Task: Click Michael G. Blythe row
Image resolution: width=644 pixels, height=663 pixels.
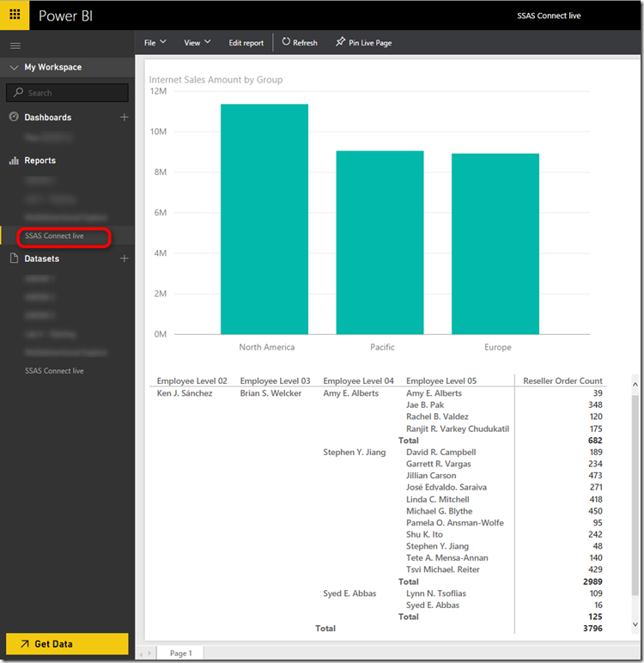Action: (440, 511)
